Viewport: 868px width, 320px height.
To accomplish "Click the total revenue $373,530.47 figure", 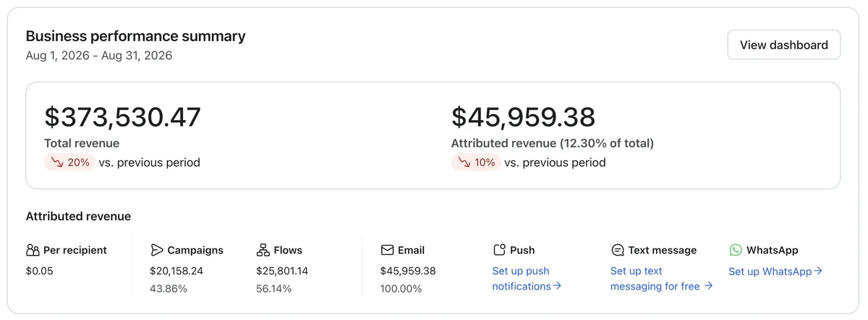I will (123, 117).
